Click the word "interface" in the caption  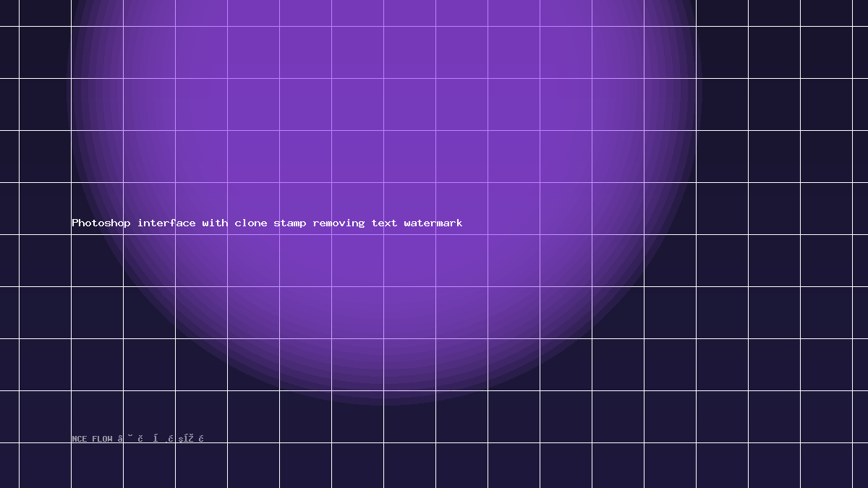point(166,223)
